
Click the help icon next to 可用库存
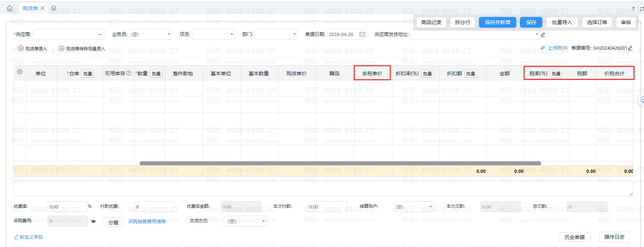[129, 73]
